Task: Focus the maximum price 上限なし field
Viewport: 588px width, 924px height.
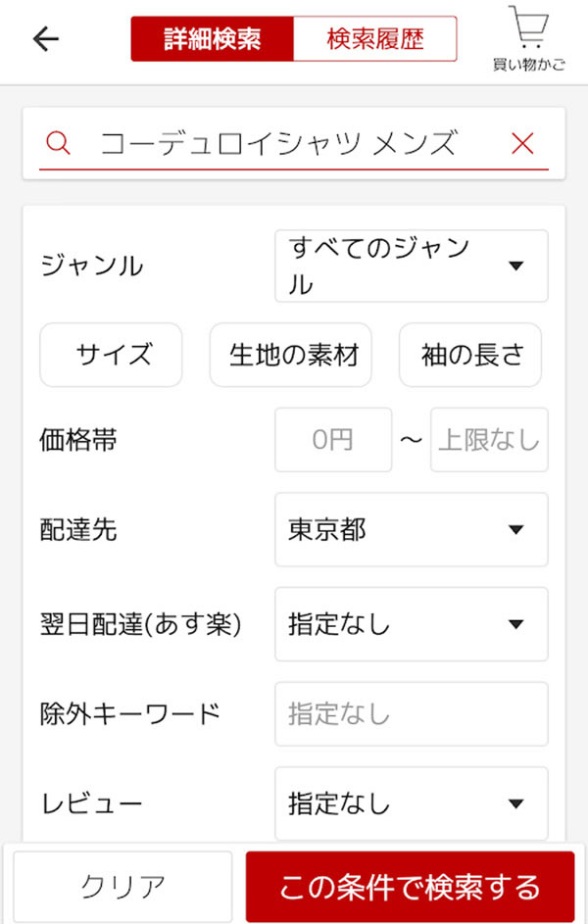Action: (489, 440)
